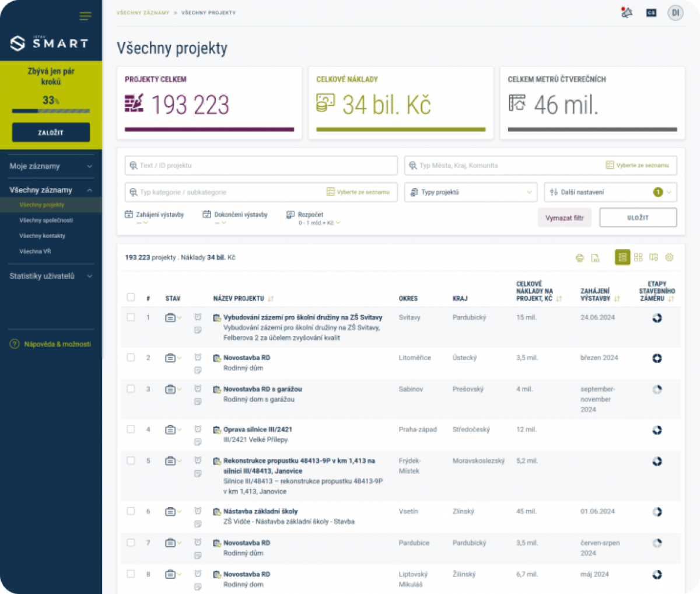Open the Typy projektů dropdown
Viewport: 700px width, 594px height.
pos(470,192)
